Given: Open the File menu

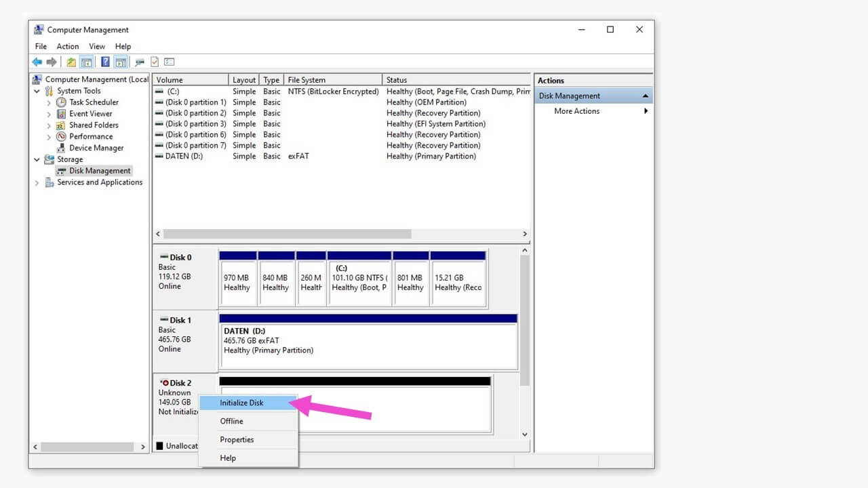Looking at the screenshot, I should click(41, 46).
